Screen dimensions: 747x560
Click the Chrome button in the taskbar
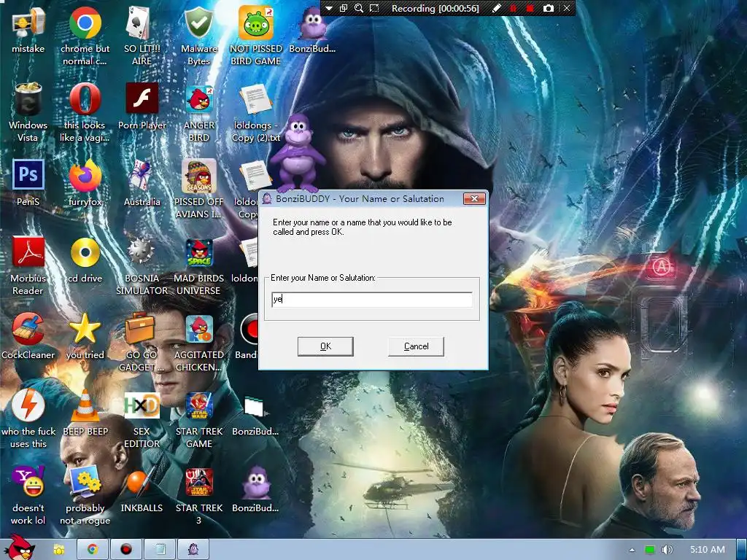coord(93,550)
